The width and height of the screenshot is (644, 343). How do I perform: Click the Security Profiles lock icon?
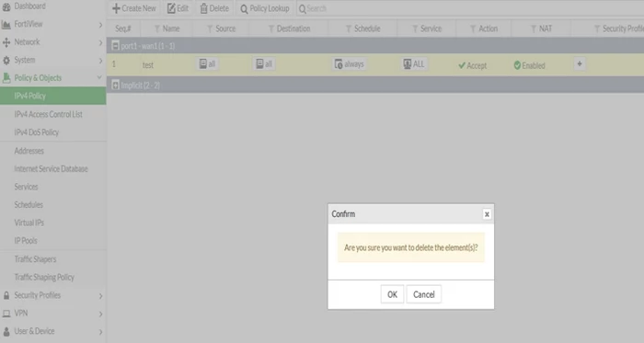pos(6,295)
